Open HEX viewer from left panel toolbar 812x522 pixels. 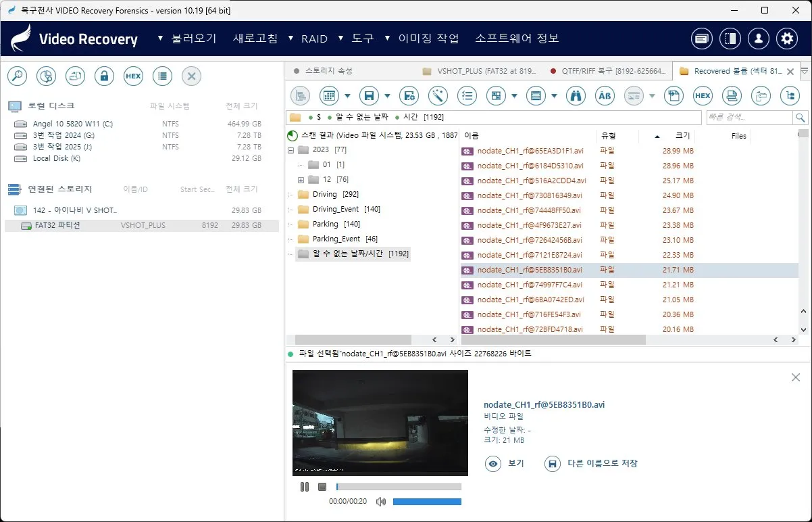coord(133,76)
